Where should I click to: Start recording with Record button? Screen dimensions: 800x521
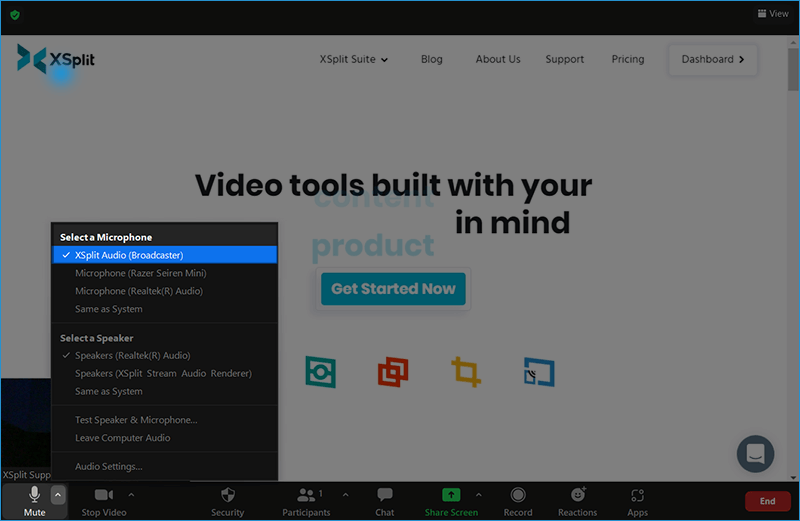point(518,502)
